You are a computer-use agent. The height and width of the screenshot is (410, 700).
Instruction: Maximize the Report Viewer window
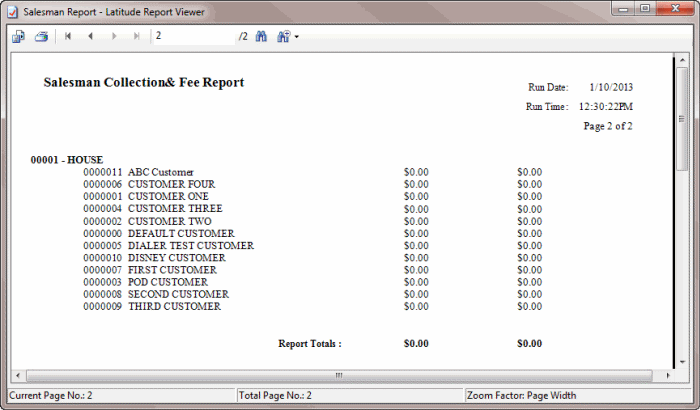(x=644, y=9)
